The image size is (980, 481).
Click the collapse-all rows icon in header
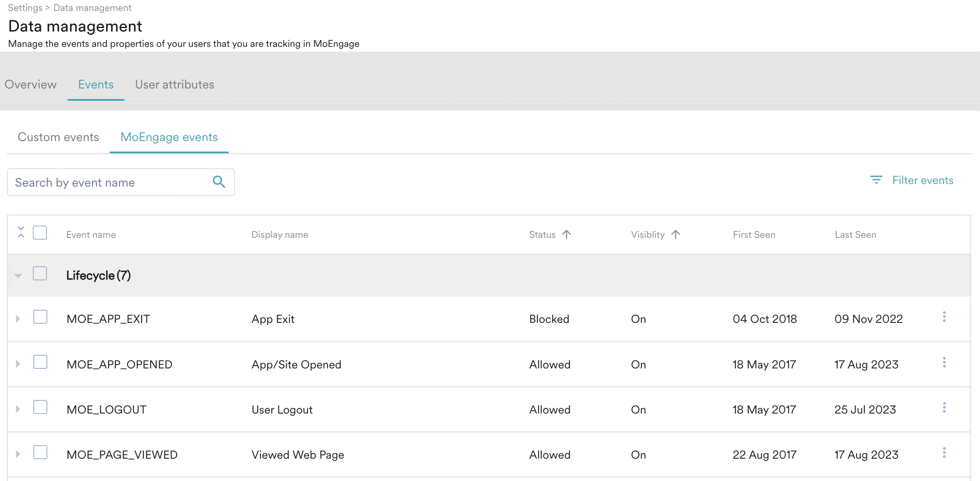(x=21, y=232)
